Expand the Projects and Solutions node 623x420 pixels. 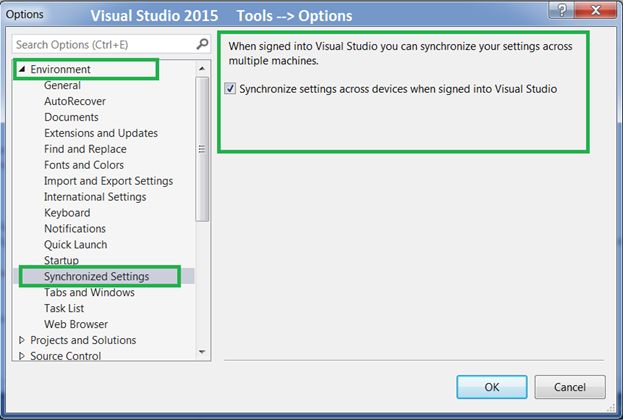click(22, 340)
